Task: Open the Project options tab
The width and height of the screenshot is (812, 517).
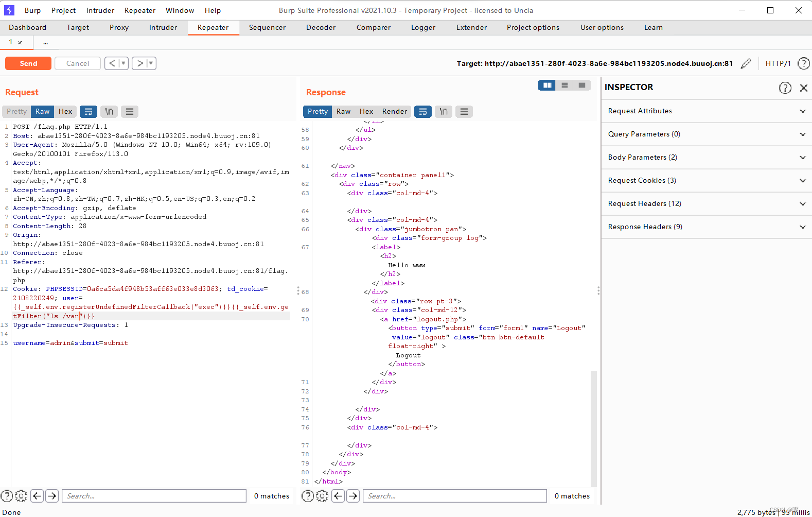Action: [533, 27]
